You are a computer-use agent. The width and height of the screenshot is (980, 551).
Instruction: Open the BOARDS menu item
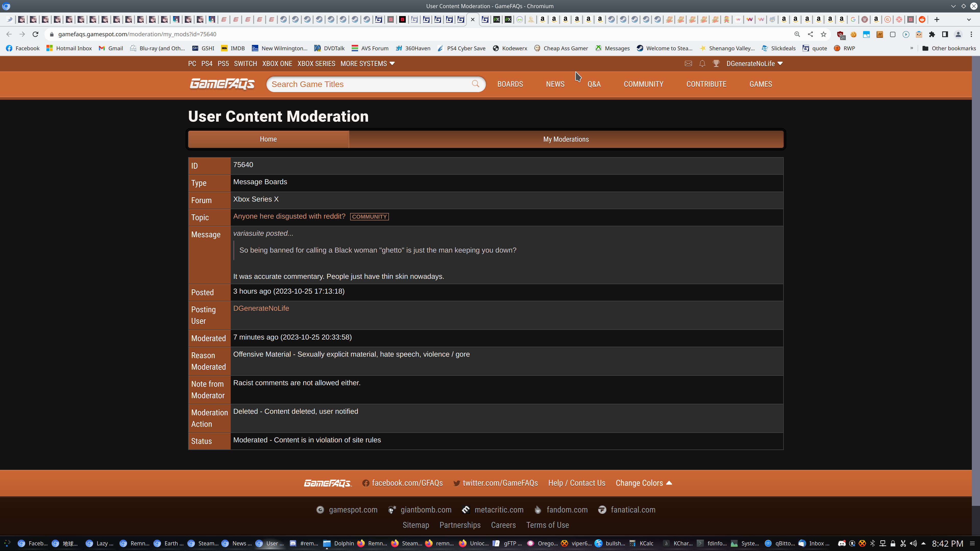click(510, 84)
